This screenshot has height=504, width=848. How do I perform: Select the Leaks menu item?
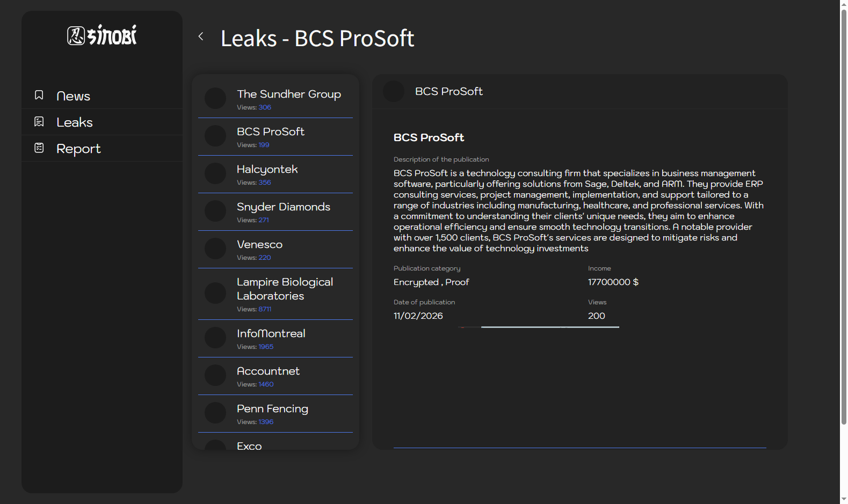[75, 122]
